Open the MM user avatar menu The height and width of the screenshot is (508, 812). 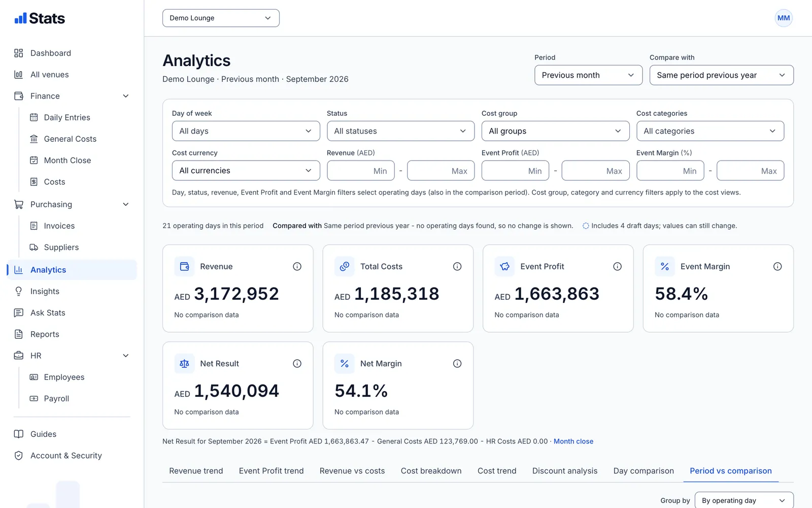[x=784, y=18]
